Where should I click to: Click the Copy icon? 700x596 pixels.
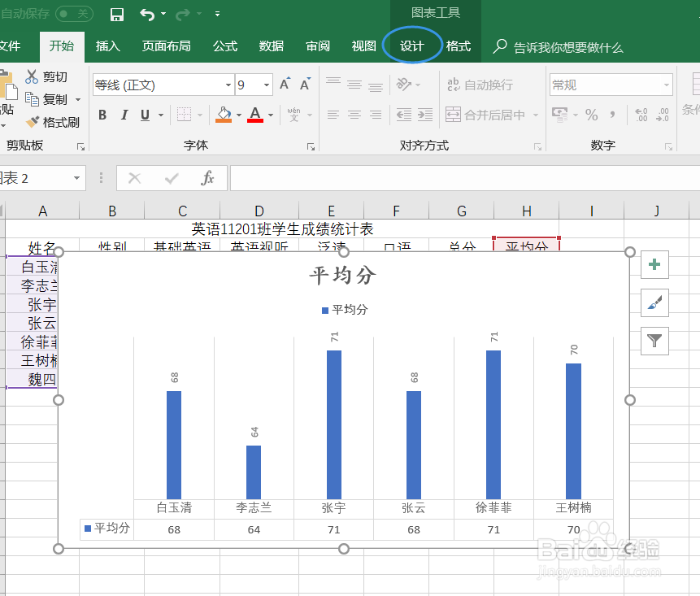click(x=32, y=99)
